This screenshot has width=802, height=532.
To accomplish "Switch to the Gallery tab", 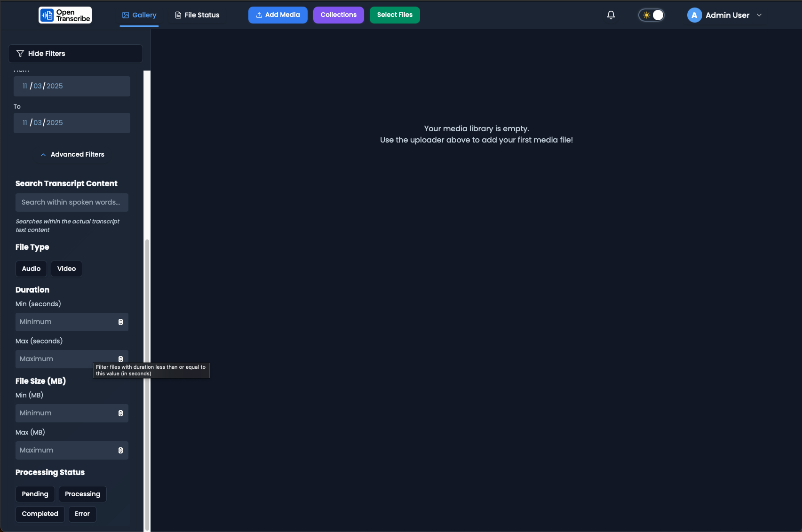I will (139, 15).
